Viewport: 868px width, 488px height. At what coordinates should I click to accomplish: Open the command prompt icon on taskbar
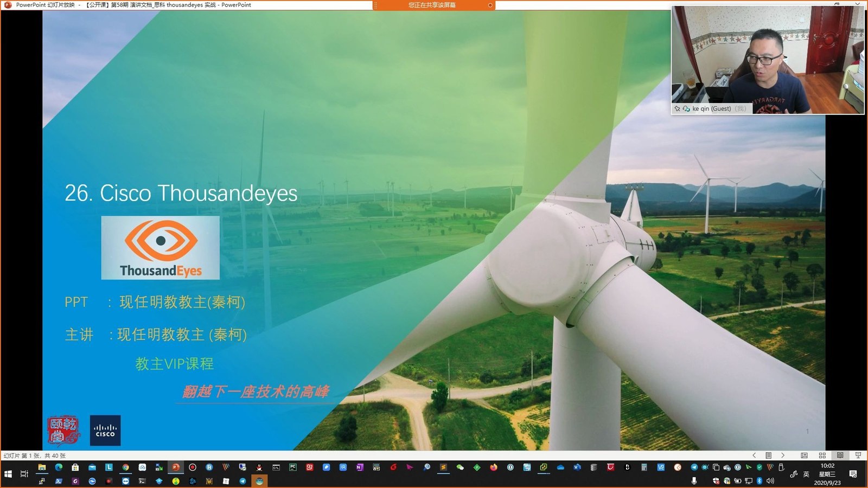[x=276, y=467]
